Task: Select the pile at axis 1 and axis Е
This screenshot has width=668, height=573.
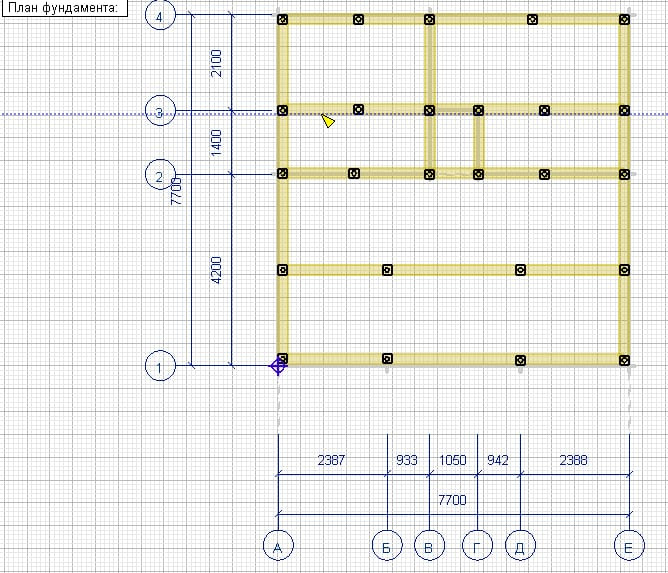Action: (625, 360)
